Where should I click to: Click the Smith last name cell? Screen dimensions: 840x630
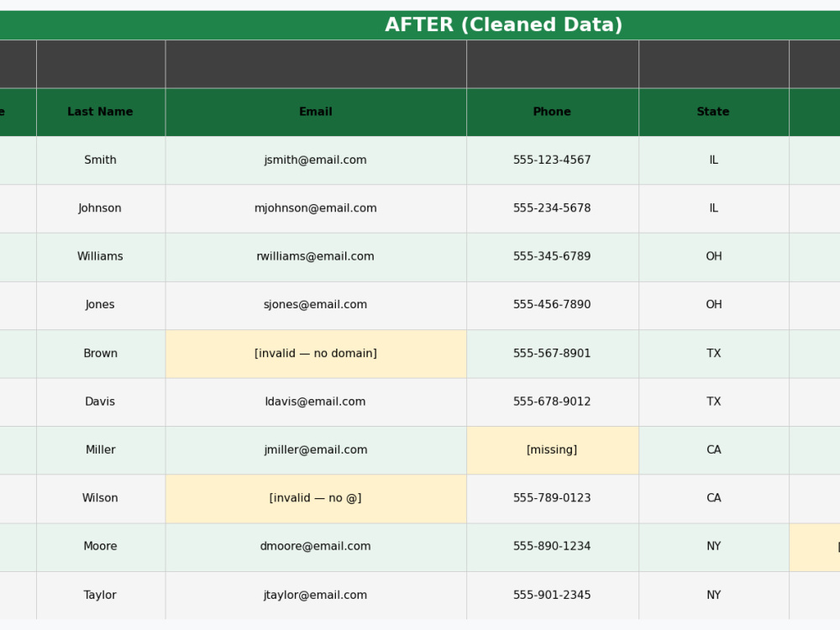tap(101, 160)
